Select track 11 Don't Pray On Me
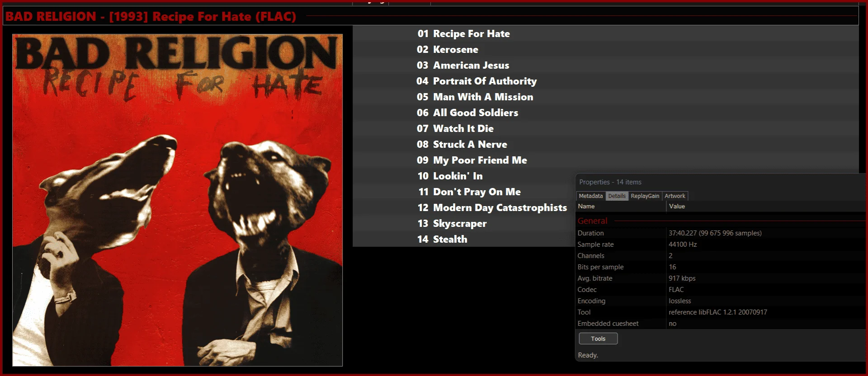 coord(463,192)
